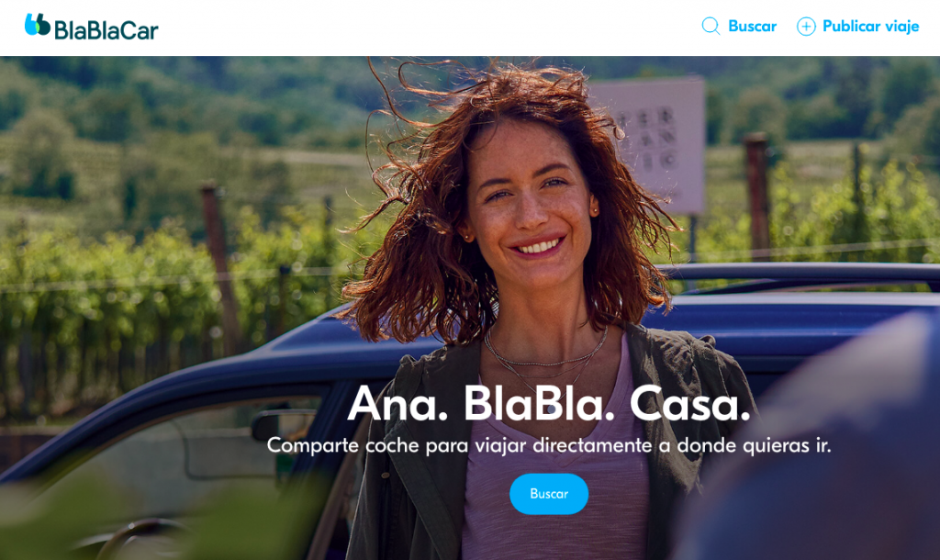Image resolution: width=940 pixels, height=560 pixels.
Task: Click the BlaBlaCar quote-marks logo icon
Action: click(x=37, y=25)
